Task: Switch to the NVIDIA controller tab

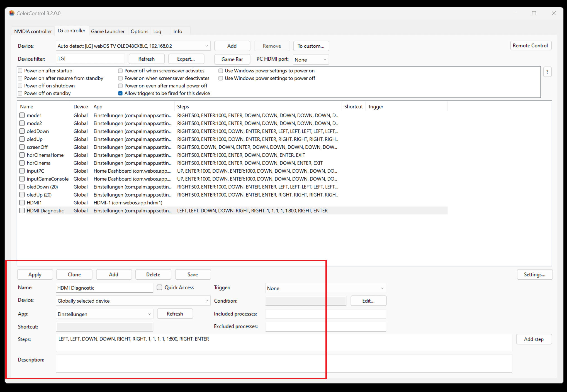Action: [33, 31]
